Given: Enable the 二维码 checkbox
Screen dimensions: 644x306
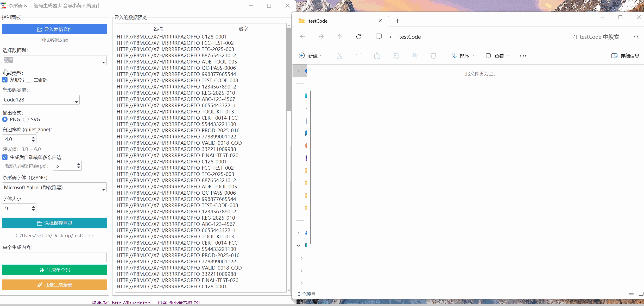Looking at the screenshot, I should point(29,80).
